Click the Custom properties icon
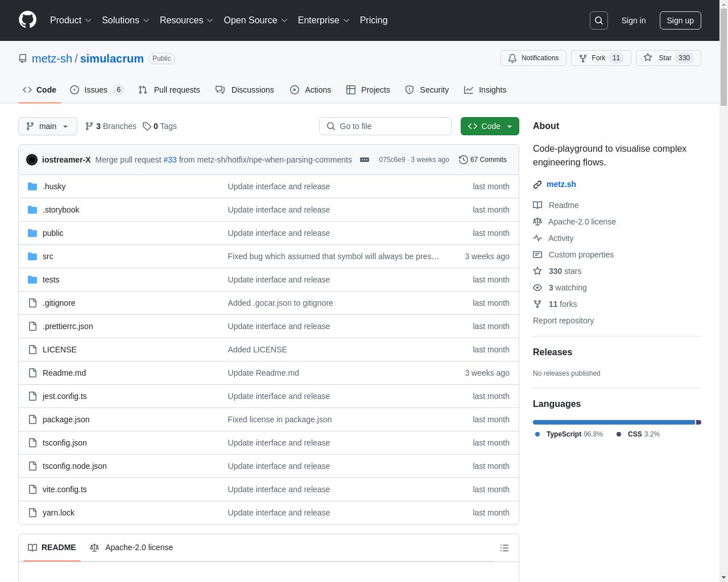The width and height of the screenshot is (728, 582). [537, 255]
